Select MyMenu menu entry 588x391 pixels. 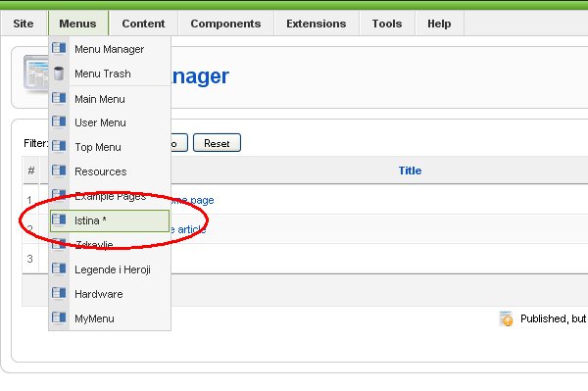(x=110, y=318)
